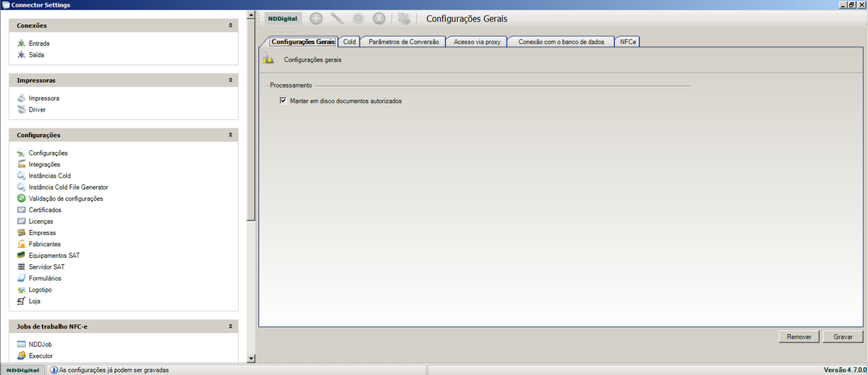Screen dimensions: 868x375
Task: Collapse the Jobs de trabalho NFC-e section
Action: pyautogui.click(x=230, y=327)
